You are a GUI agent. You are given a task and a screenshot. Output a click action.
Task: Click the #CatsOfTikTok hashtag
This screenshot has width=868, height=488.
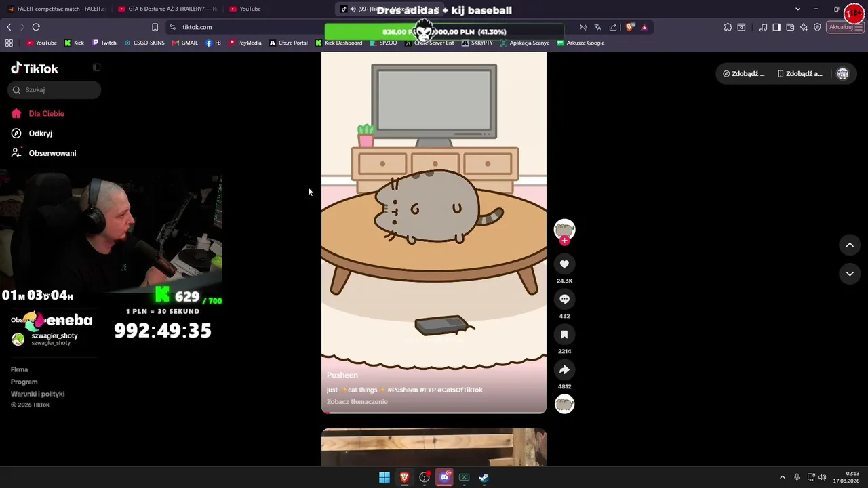(460, 390)
